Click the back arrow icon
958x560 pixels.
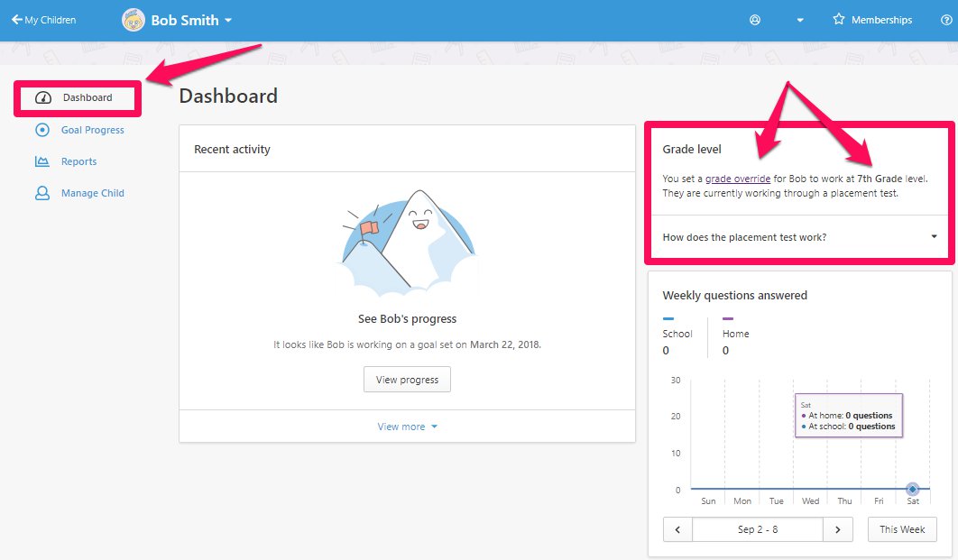(x=16, y=20)
